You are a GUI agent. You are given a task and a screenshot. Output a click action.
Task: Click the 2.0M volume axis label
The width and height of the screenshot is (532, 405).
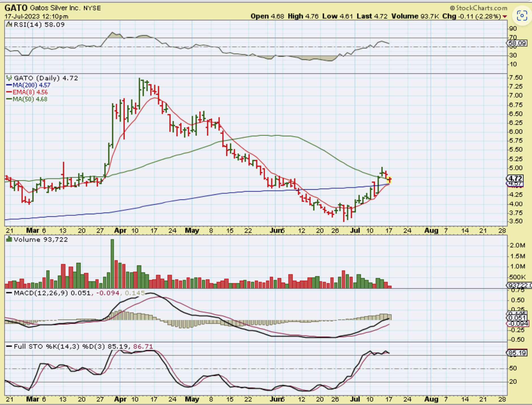tap(518, 245)
